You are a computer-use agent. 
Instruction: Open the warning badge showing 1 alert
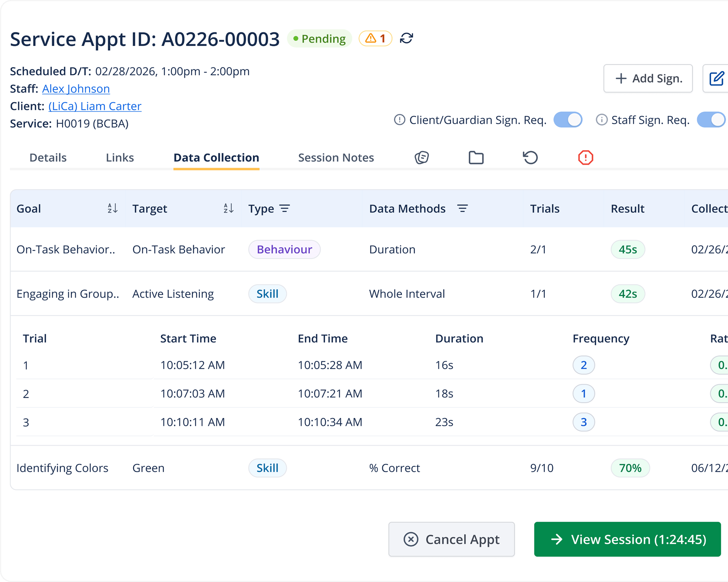(x=375, y=38)
